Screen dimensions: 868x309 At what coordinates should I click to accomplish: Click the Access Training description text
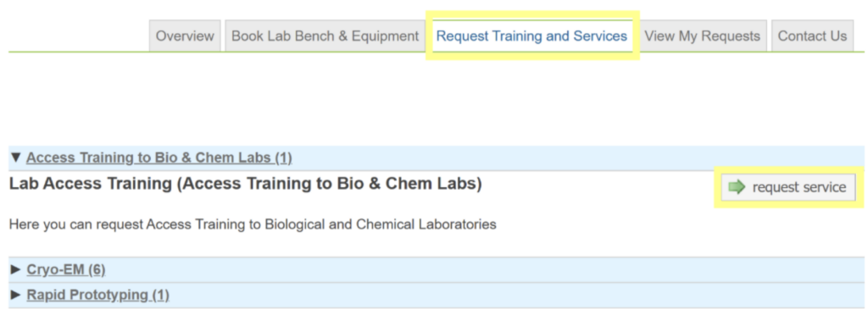click(x=253, y=225)
